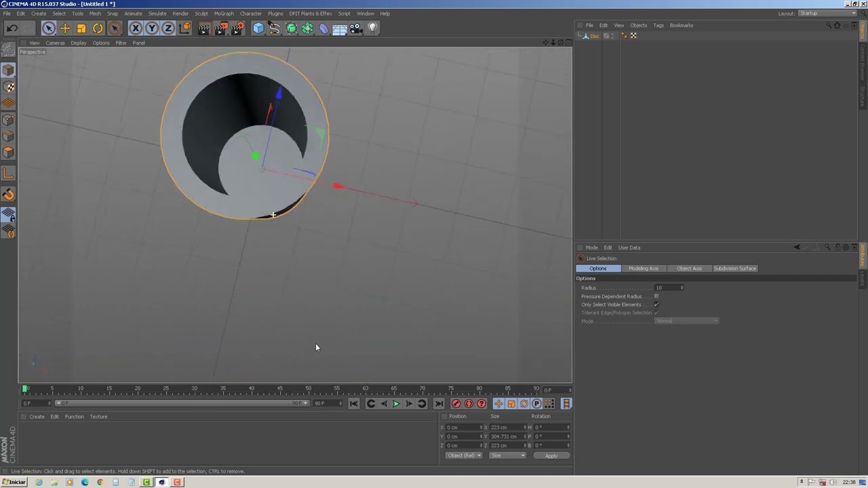Go to end of animation
868x488 pixels.
click(x=439, y=404)
